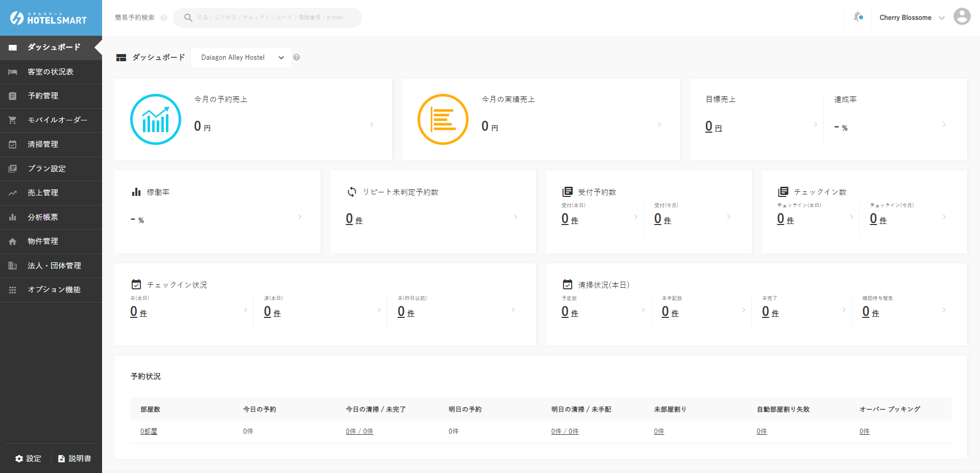Click the HOTELSMART logo
Viewport: 980px width, 473px height.
(x=49, y=18)
